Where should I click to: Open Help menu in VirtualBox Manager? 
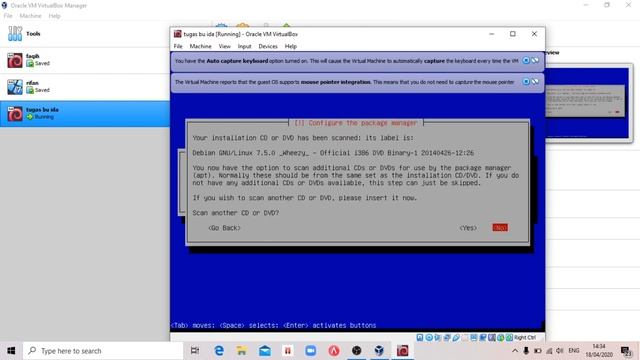(x=54, y=16)
